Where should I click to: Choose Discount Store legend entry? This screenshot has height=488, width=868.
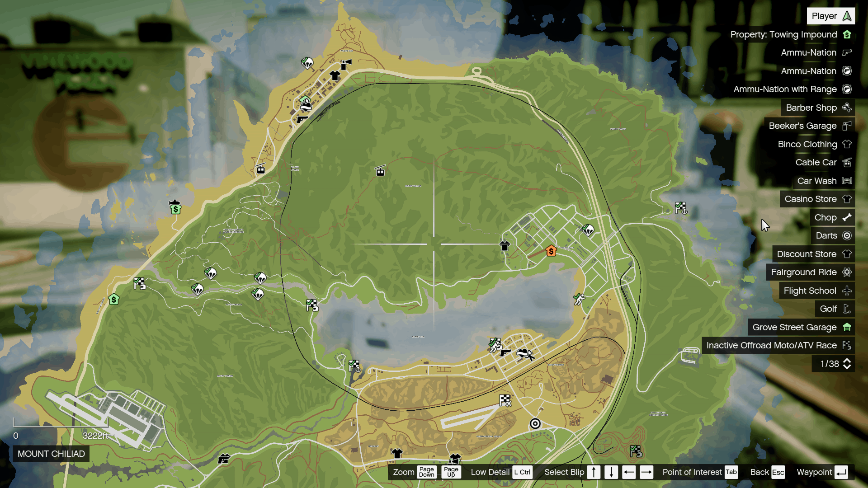coord(813,254)
